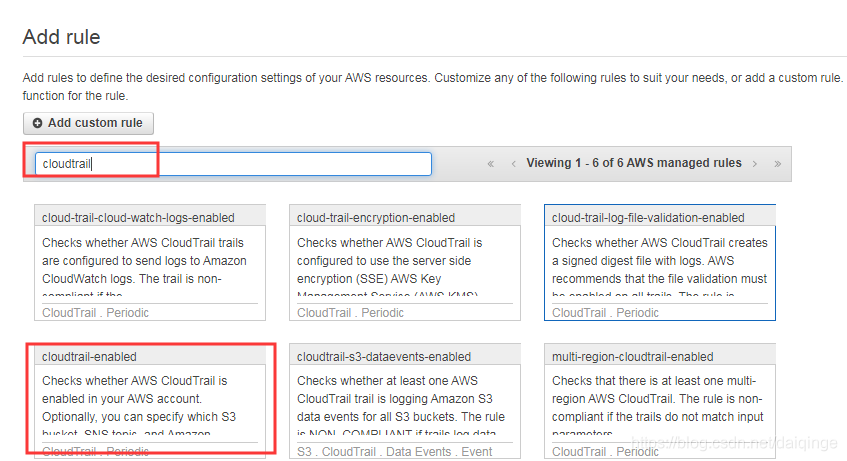Click description 'enabled in your AWS account'
Viewport: 847px width, 461px height.
(139, 404)
